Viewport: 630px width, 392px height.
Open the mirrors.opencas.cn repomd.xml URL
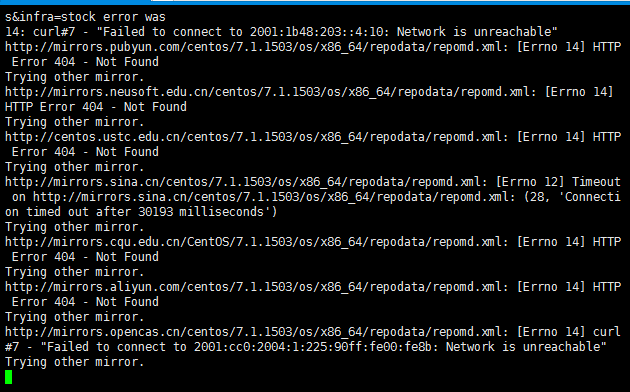click(x=254, y=332)
